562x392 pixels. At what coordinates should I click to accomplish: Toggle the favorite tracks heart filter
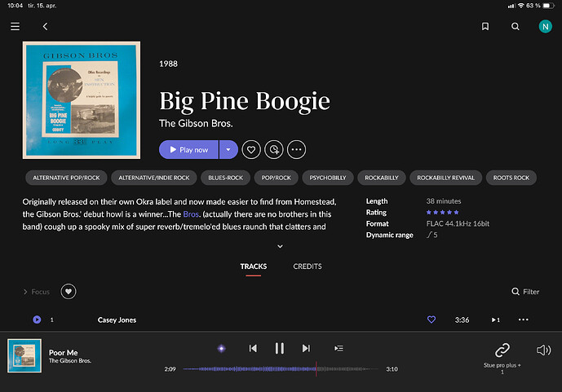click(x=69, y=292)
